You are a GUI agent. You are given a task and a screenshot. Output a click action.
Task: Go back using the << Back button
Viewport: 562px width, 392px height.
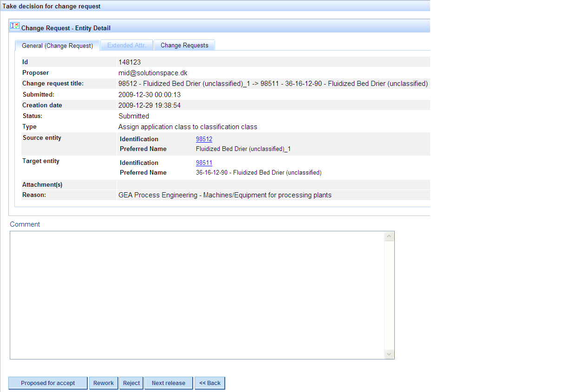pyautogui.click(x=210, y=383)
